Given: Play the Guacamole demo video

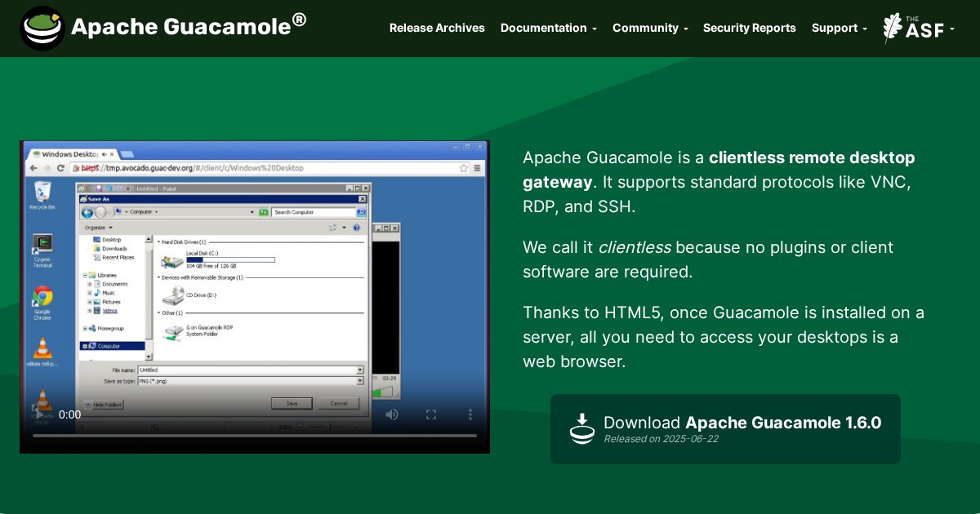Looking at the screenshot, I should point(39,414).
